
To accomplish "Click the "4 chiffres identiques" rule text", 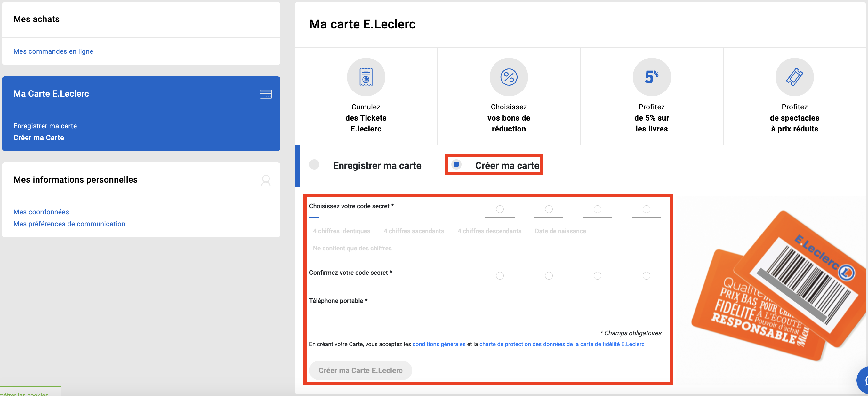I will (341, 231).
